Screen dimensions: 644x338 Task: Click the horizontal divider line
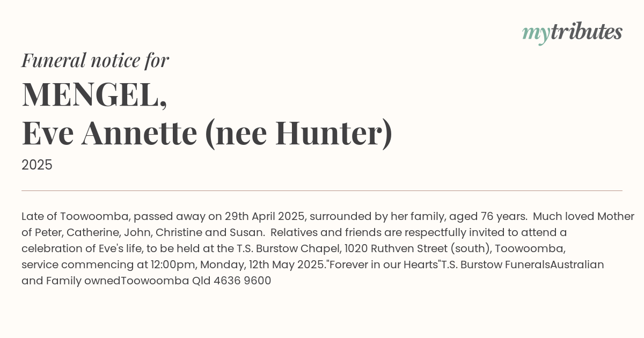(322, 190)
